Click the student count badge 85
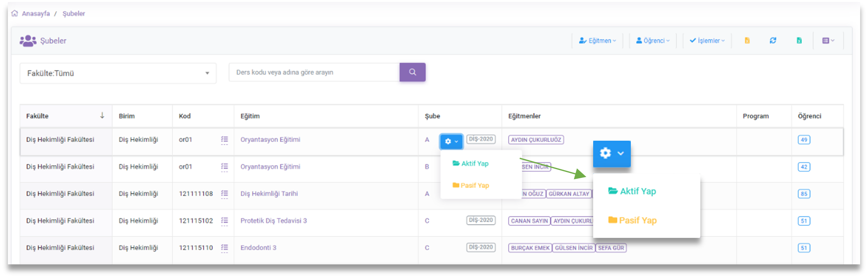The image size is (868, 278). (804, 194)
